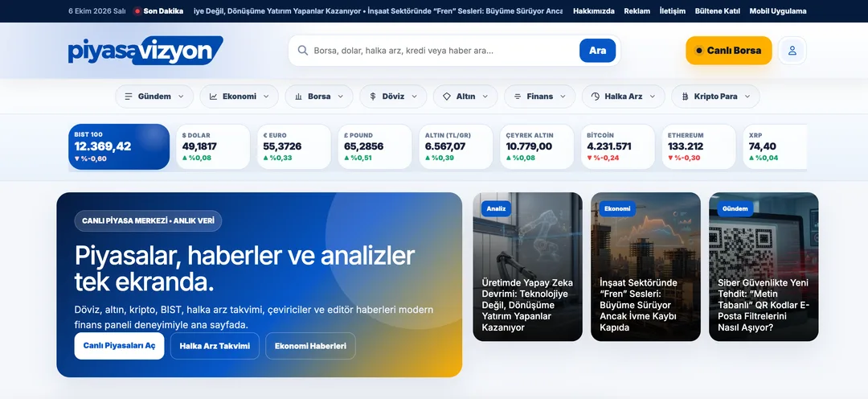Open the Dolar ticker card
The image size is (868, 399).
click(x=213, y=146)
